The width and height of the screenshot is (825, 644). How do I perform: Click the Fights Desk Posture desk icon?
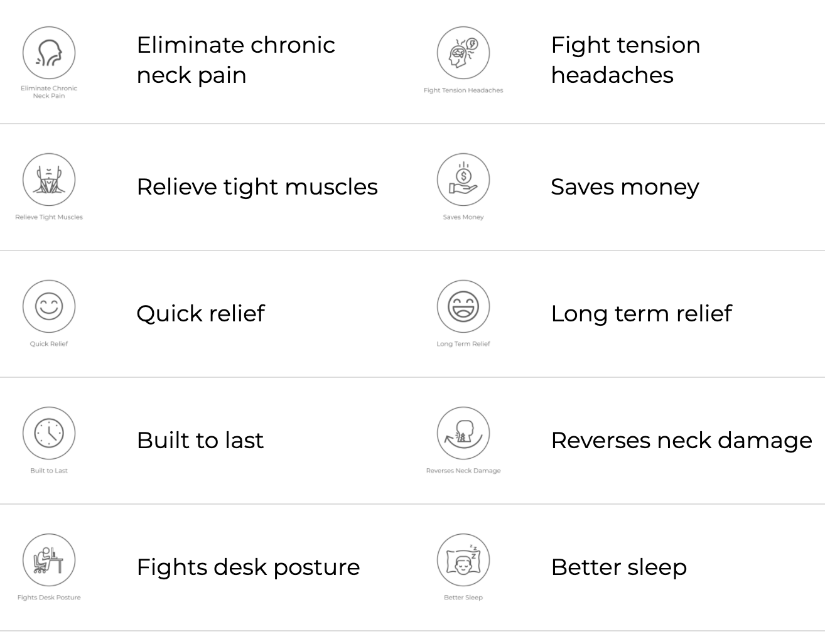tap(49, 560)
